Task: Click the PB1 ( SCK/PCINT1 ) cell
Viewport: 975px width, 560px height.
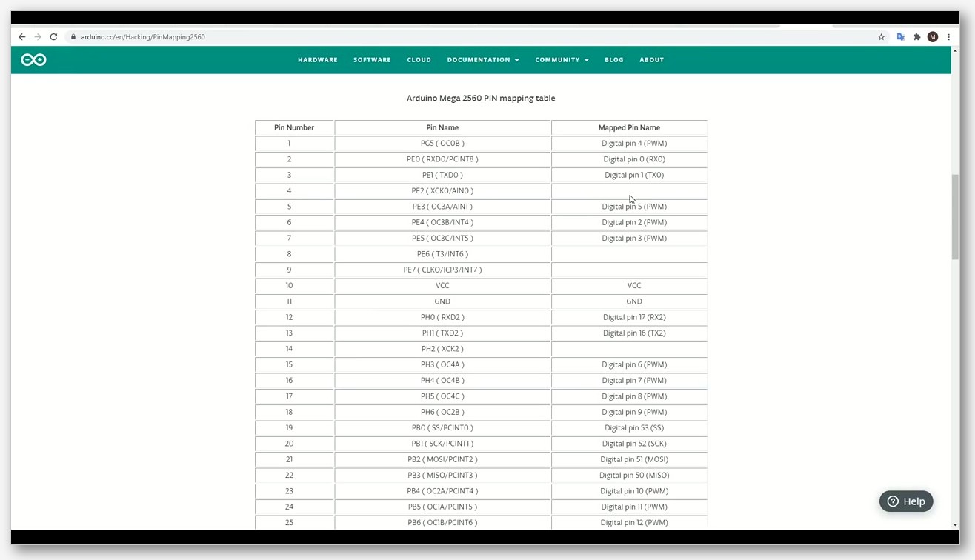Action: click(442, 444)
